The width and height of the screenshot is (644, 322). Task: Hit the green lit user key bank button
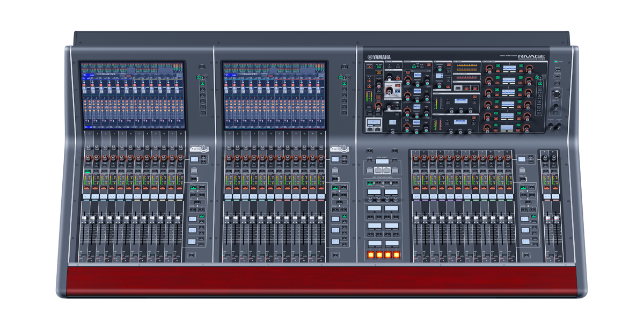click(370, 182)
